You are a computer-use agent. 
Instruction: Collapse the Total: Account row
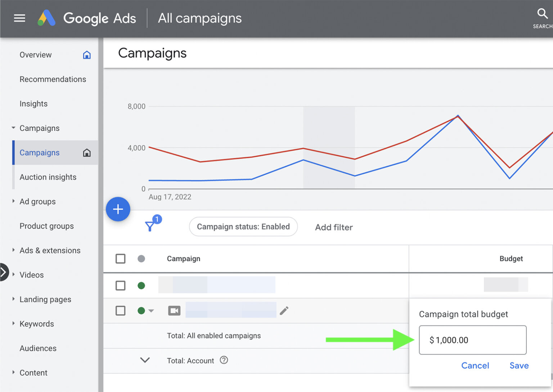[x=145, y=360]
